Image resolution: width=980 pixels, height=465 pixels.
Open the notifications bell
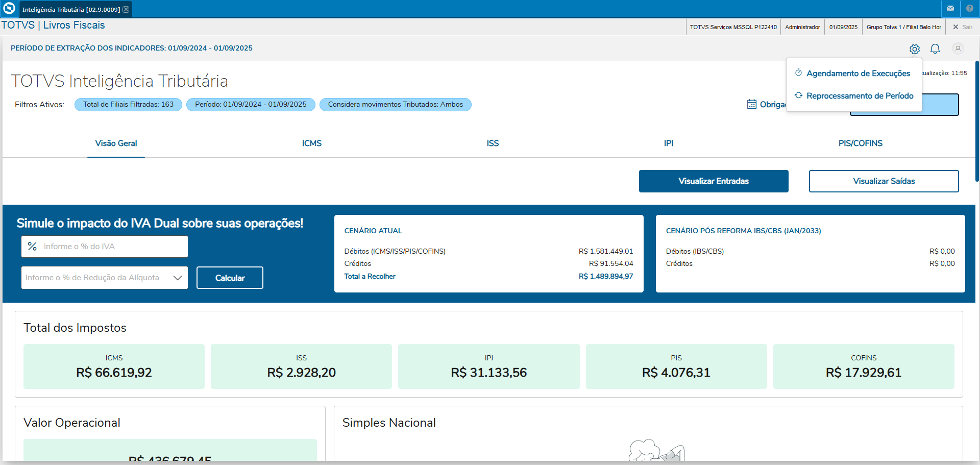[x=935, y=48]
